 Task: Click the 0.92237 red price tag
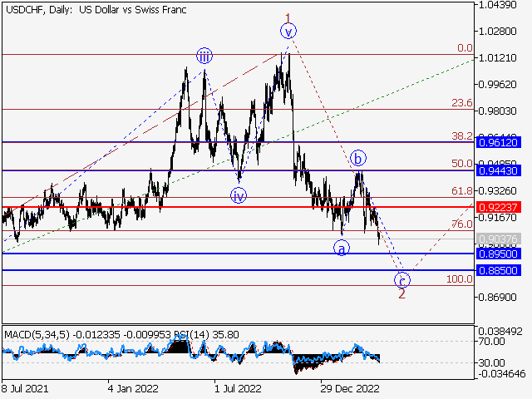tap(499, 207)
